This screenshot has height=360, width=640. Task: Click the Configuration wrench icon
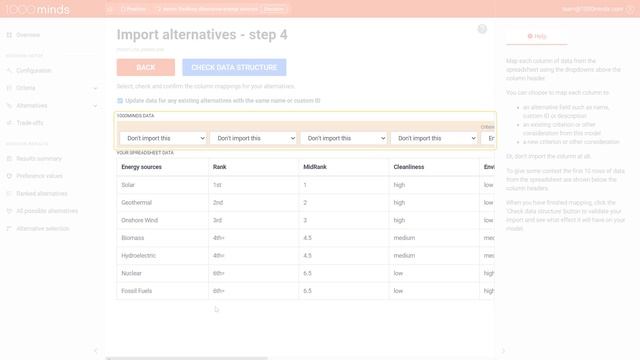click(9, 71)
